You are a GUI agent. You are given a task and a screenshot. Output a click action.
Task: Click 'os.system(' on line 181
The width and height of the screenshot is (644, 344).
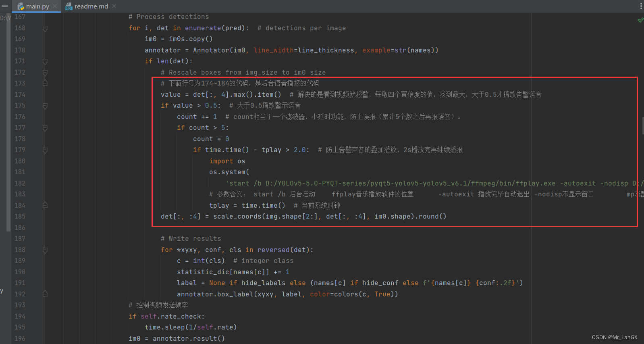(x=229, y=172)
